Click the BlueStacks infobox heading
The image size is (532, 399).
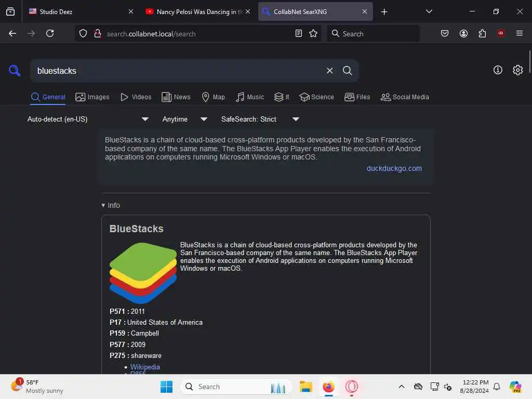137,229
